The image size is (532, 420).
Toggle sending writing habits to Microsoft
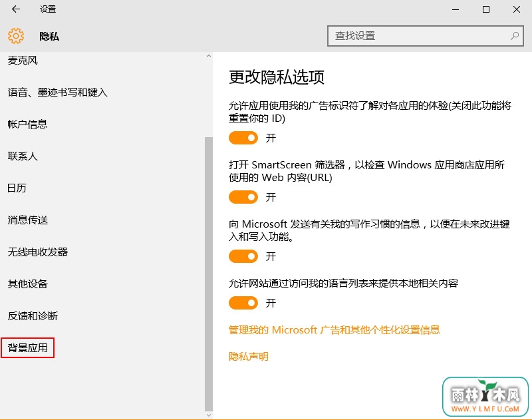(x=243, y=256)
